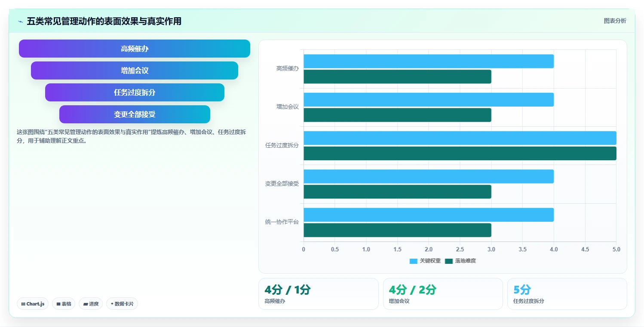Open the 4分 / 2分 增加会议 stat card
This screenshot has height=327, width=644.
(443, 294)
